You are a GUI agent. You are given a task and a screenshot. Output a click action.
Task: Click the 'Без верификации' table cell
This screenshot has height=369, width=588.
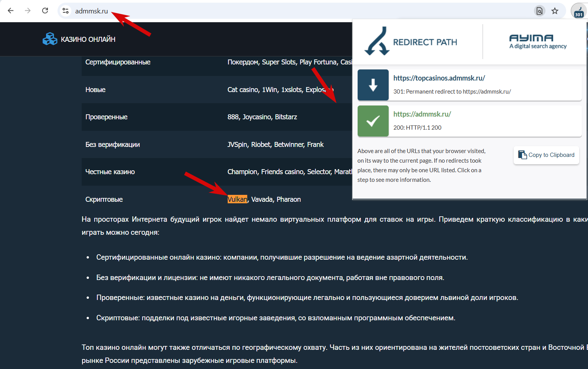113,145
